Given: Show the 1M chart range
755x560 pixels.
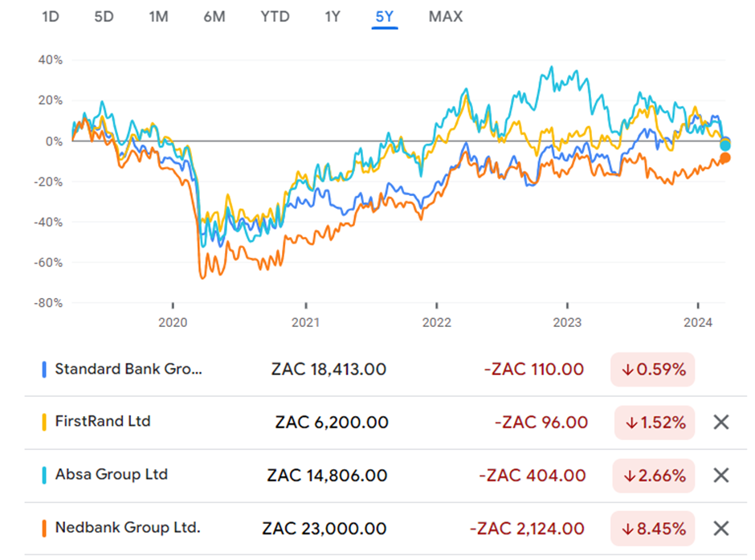Looking at the screenshot, I should (x=158, y=16).
